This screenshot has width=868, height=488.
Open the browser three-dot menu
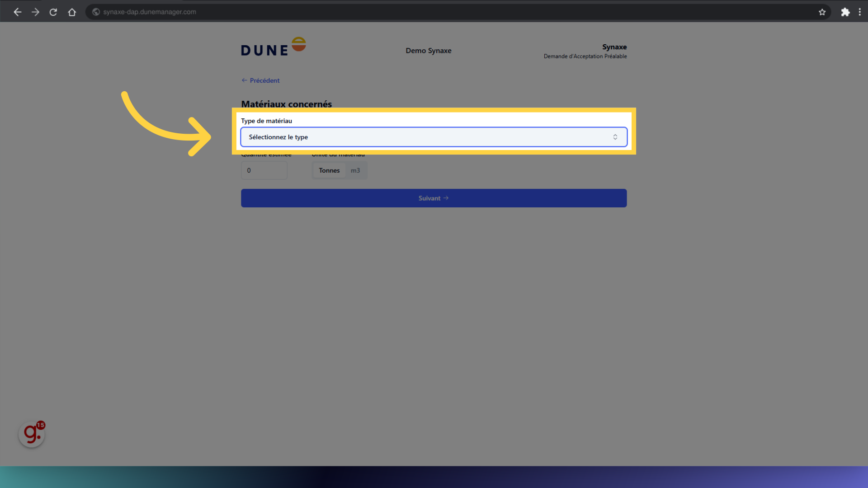[x=859, y=12]
